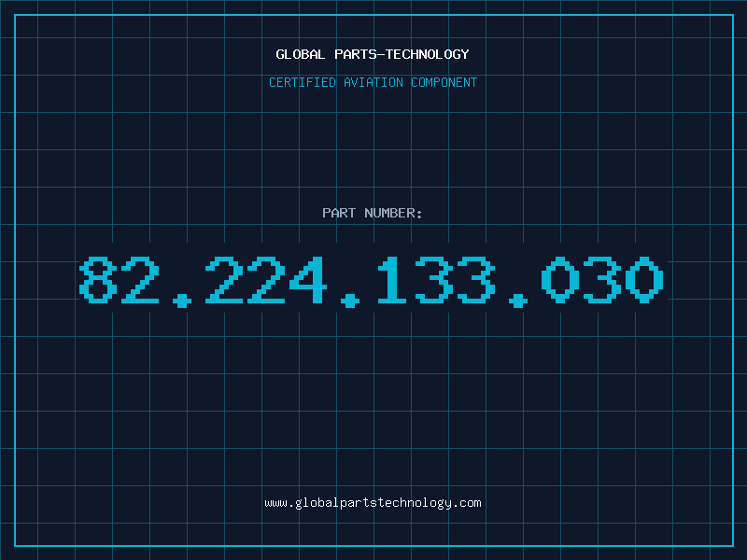Screen dimensions: 747x560
Task: Select the CERTIFIED AVIATION COMPONENT subtitle
Action: [x=373, y=82]
